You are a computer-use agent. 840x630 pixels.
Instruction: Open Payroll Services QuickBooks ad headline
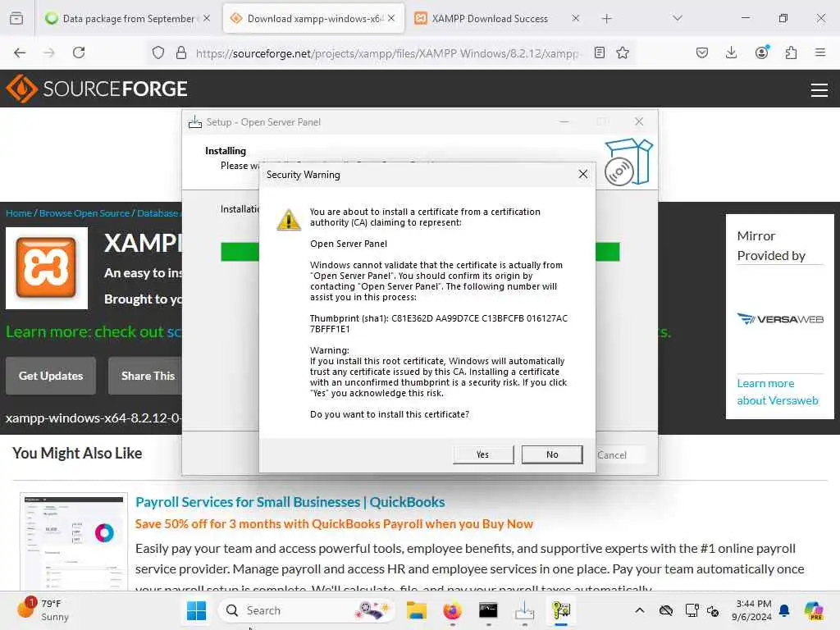pyautogui.click(x=290, y=502)
